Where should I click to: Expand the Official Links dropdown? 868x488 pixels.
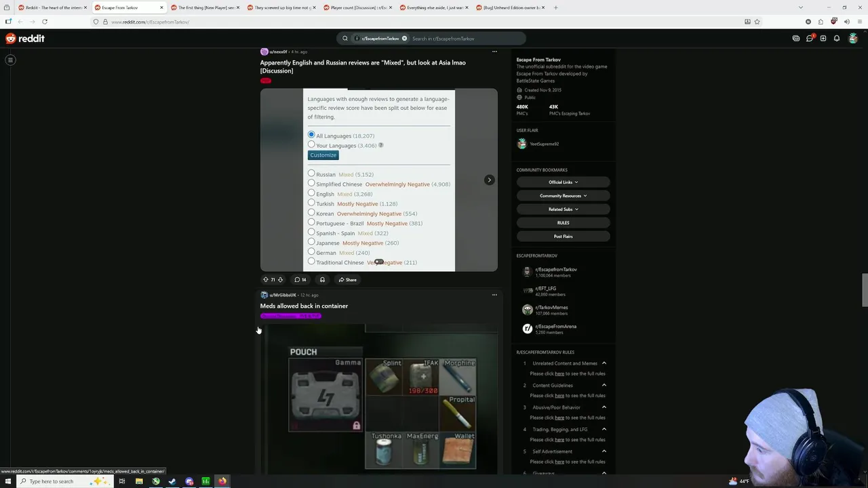(x=564, y=182)
